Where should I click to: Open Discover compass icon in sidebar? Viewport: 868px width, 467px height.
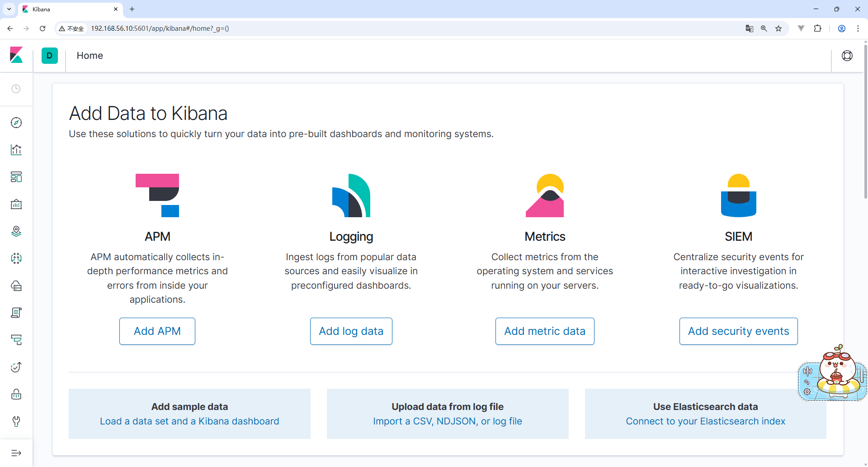click(x=16, y=123)
